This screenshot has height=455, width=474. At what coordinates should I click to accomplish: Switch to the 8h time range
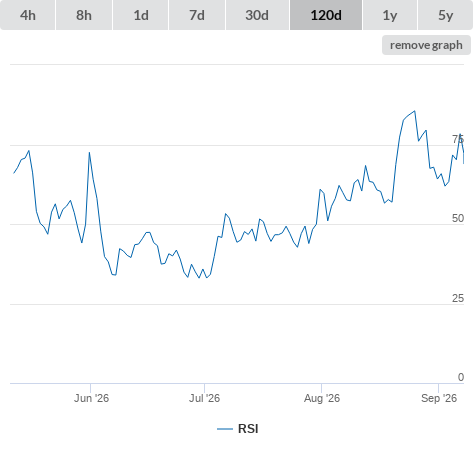pyautogui.click(x=84, y=15)
